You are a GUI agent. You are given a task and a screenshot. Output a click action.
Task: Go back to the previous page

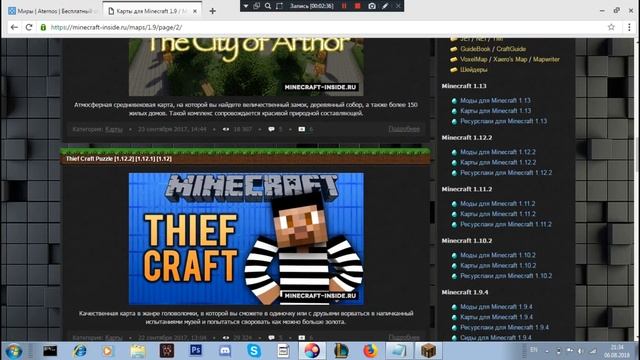pos(14,27)
